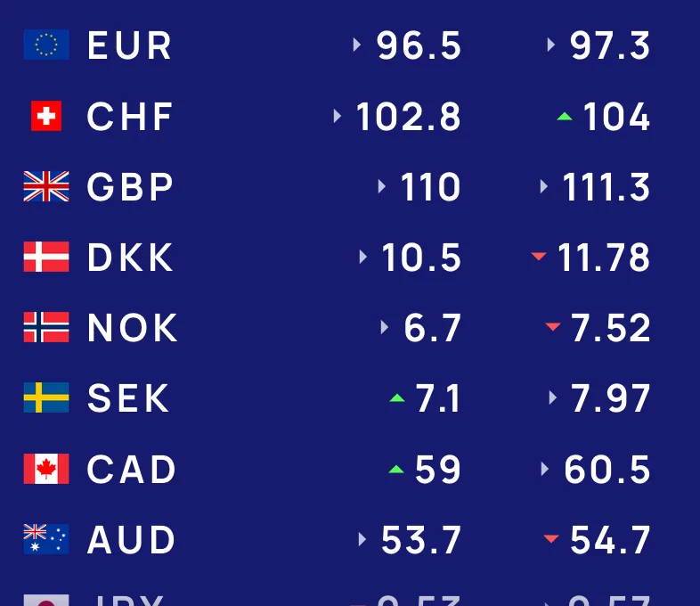
Task: Select the EUR currency label
Action: (129, 45)
